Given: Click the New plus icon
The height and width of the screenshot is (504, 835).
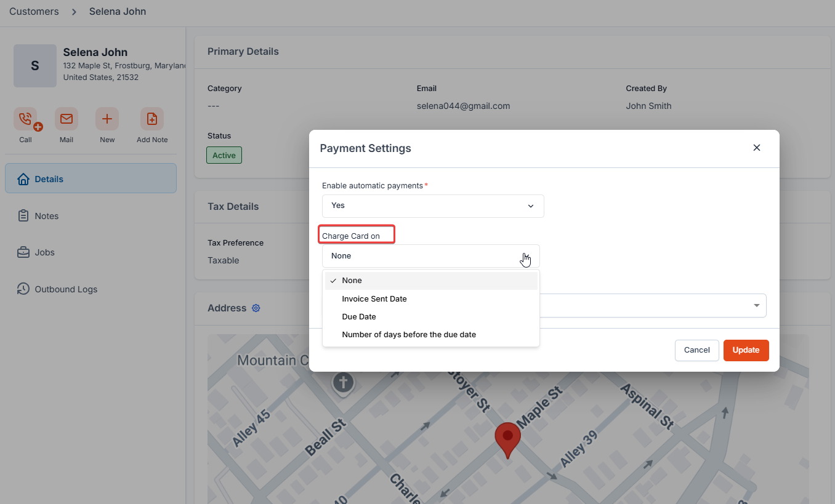Looking at the screenshot, I should tap(107, 119).
